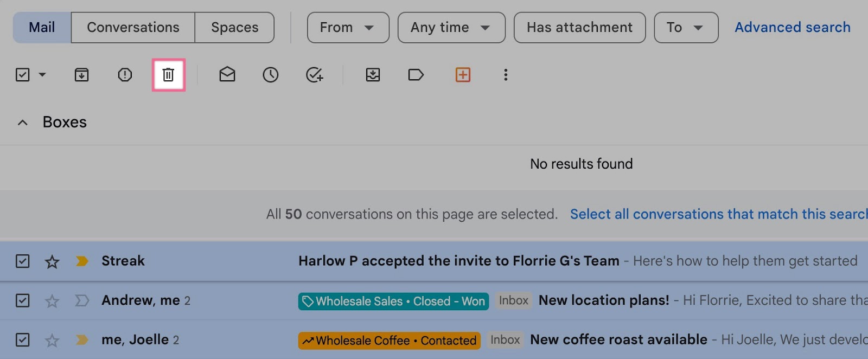The height and width of the screenshot is (359, 868).
Task: Open the From filter dropdown
Action: 348,27
